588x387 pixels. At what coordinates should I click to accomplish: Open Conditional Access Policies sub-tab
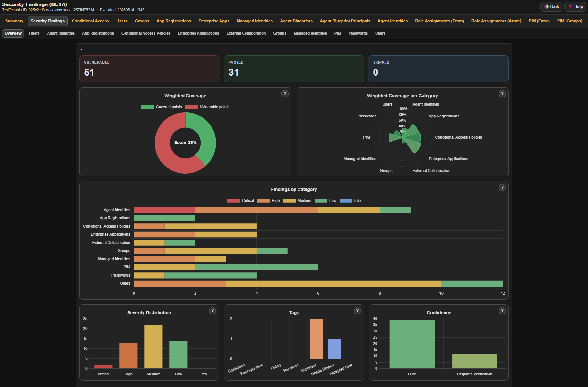tap(146, 33)
